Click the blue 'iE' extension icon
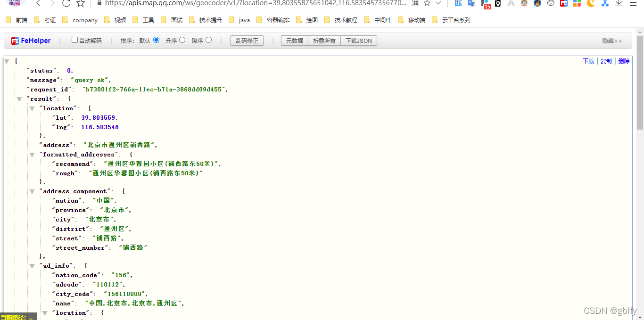 coord(458,3)
